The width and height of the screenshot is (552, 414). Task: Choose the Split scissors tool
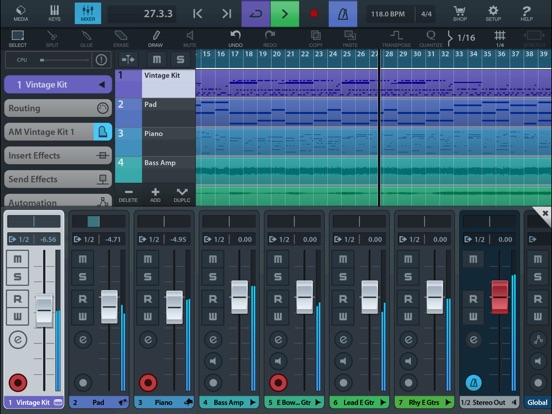click(x=52, y=39)
